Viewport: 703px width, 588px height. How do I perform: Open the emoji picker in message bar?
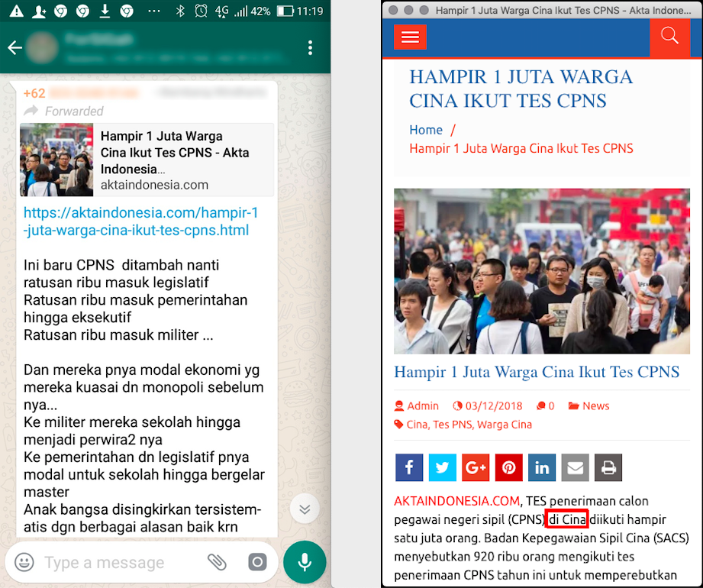click(24, 563)
